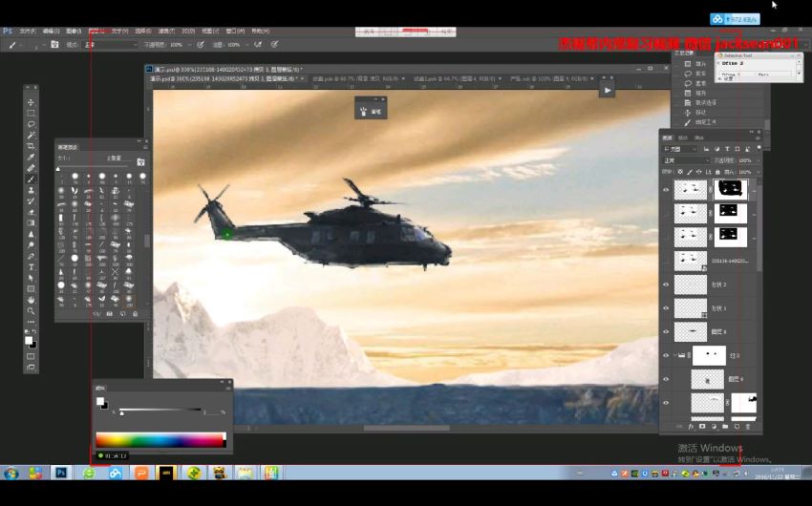This screenshot has width=812, height=506.
Task: Hide the 组 2 group
Action: 666,355
